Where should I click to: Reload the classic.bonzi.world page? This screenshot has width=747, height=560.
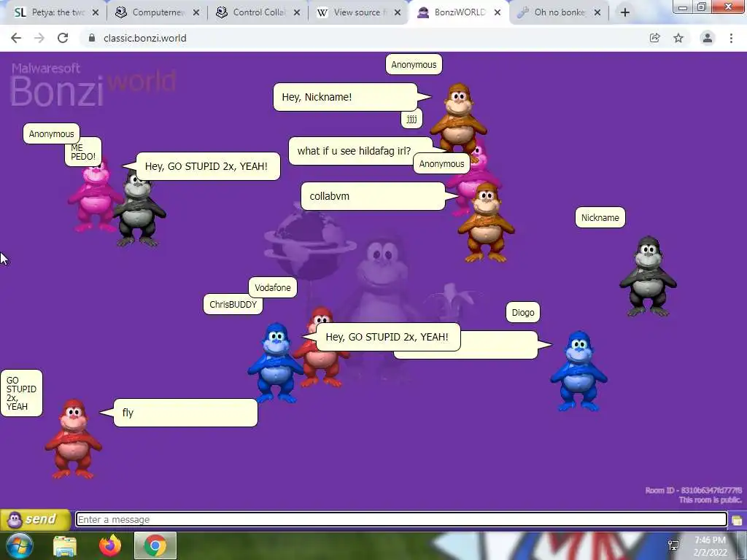(x=63, y=38)
